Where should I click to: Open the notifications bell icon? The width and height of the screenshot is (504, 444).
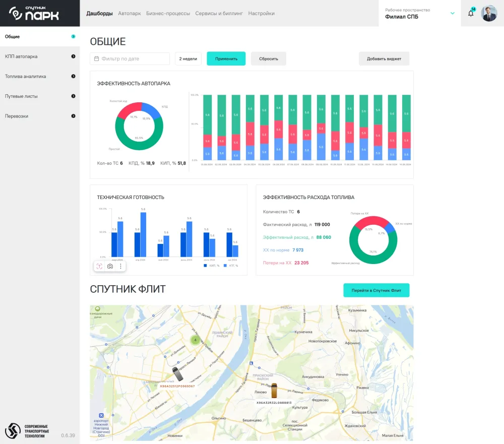click(471, 14)
